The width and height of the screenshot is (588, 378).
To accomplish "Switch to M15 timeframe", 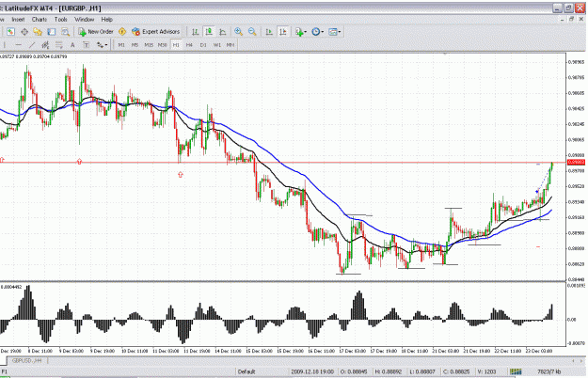I will (149, 45).
